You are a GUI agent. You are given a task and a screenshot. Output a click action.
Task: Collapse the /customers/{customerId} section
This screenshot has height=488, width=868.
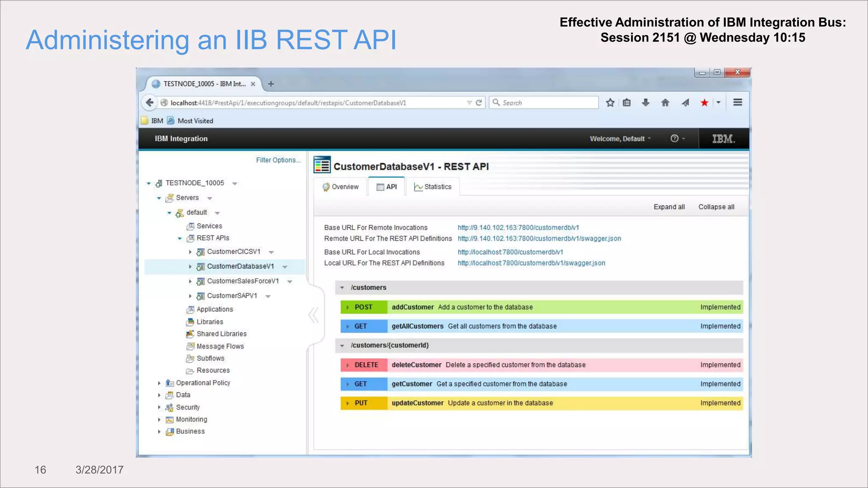[x=342, y=346]
